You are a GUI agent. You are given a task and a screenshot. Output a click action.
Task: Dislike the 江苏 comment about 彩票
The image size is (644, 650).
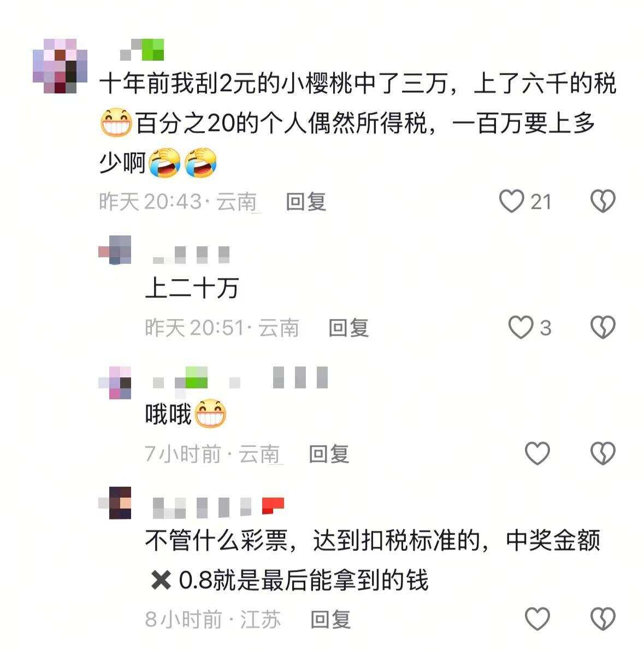602,618
